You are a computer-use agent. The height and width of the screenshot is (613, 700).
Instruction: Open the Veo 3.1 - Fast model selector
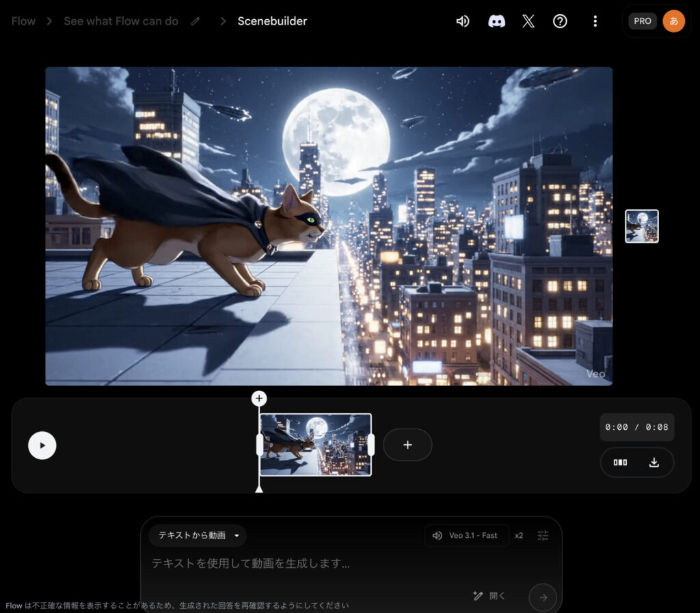[x=466, y=536]
